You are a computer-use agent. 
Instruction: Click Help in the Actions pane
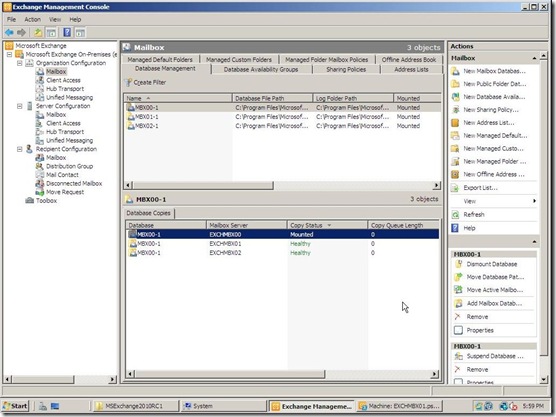(469, 228)
